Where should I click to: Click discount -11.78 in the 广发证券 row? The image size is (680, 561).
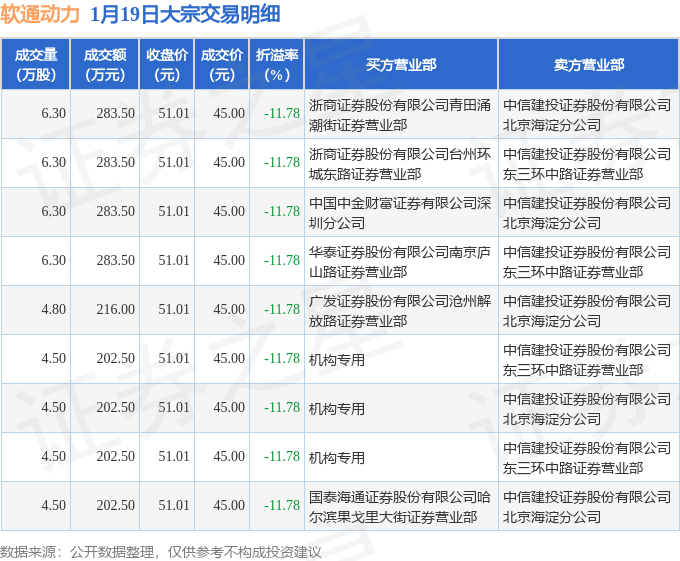[x=282, y=310]
